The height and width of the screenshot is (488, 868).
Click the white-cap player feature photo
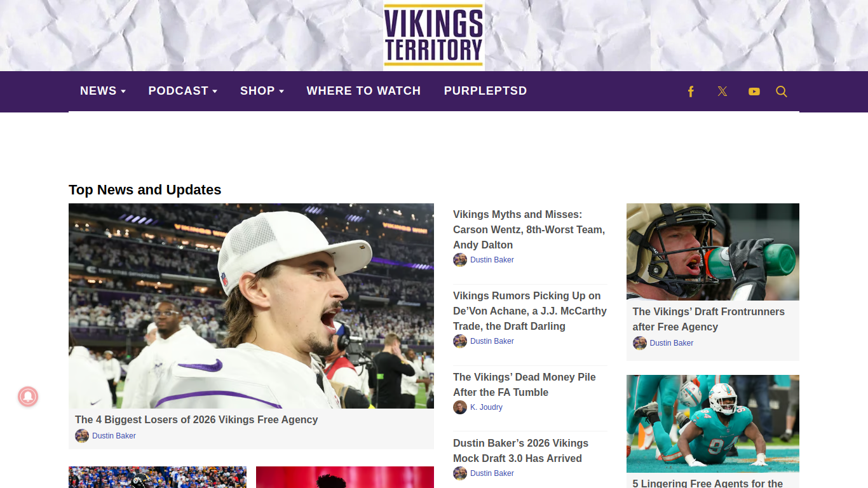pyautogui.click(x=251, y=306)
